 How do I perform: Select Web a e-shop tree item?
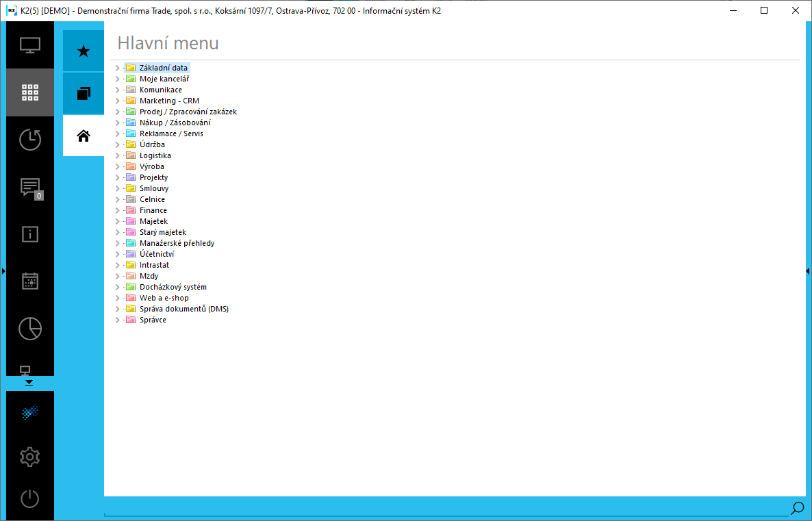[x=164, y=298]
